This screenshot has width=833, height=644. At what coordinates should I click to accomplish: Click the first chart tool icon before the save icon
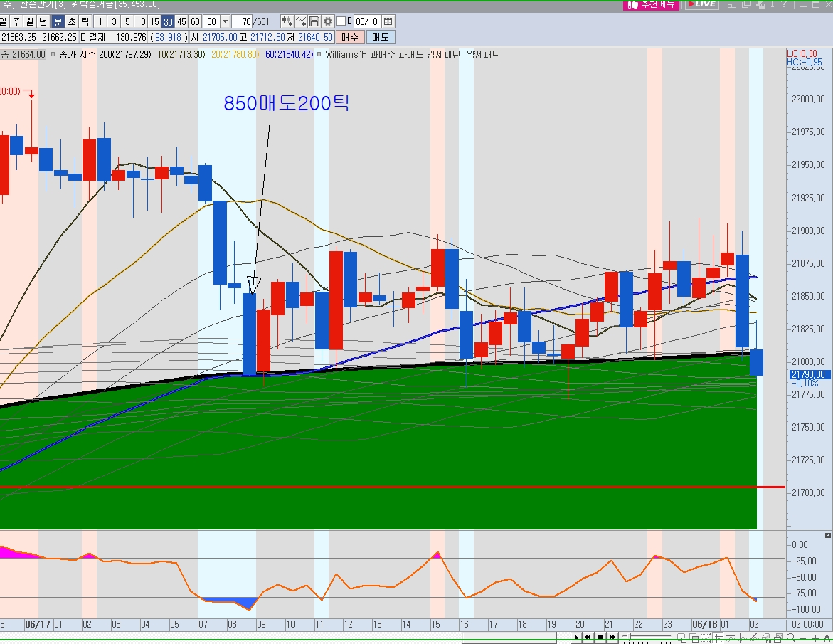(287, 21)
